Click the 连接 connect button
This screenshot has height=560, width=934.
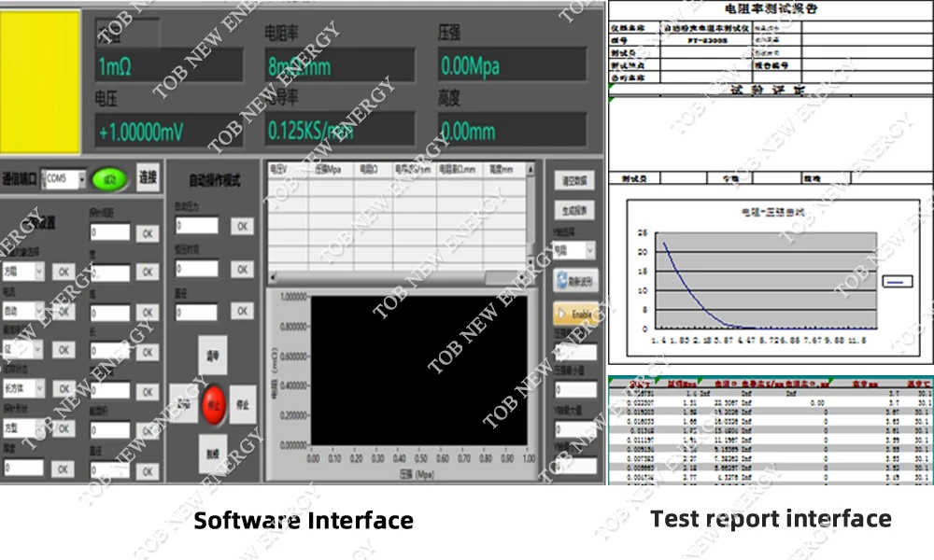[x=148, y=177]
